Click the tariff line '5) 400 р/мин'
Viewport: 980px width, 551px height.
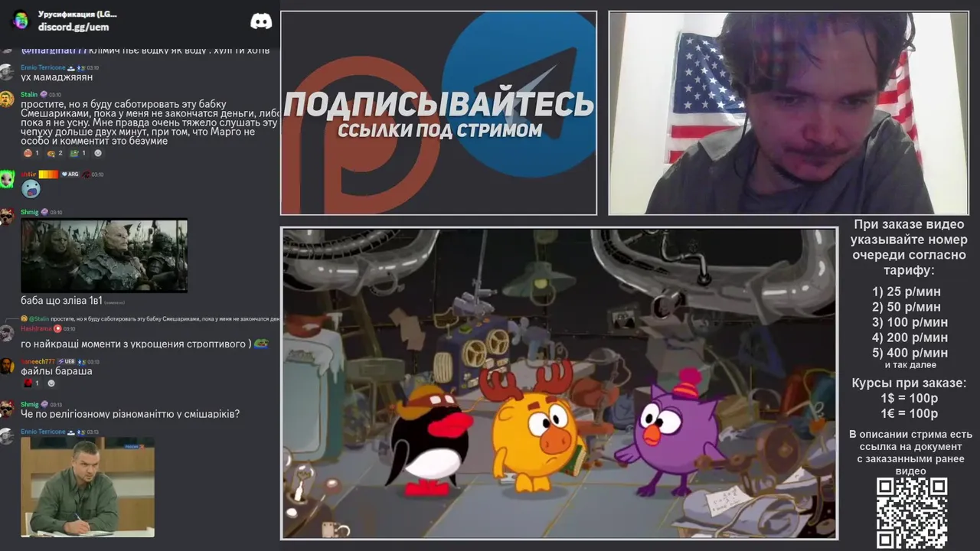click(910, 353)
